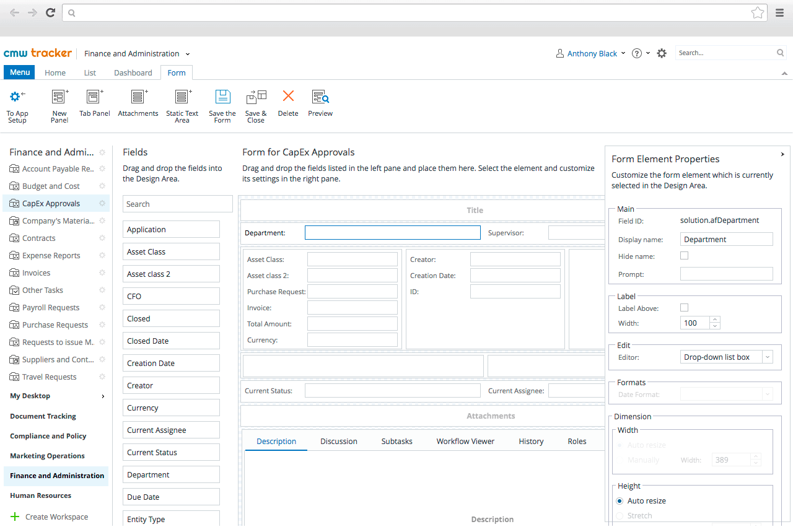Screen dimensions: 793x532
Task: Click the browser address bar
Action: pyautogui.click(x=414, y=12)
